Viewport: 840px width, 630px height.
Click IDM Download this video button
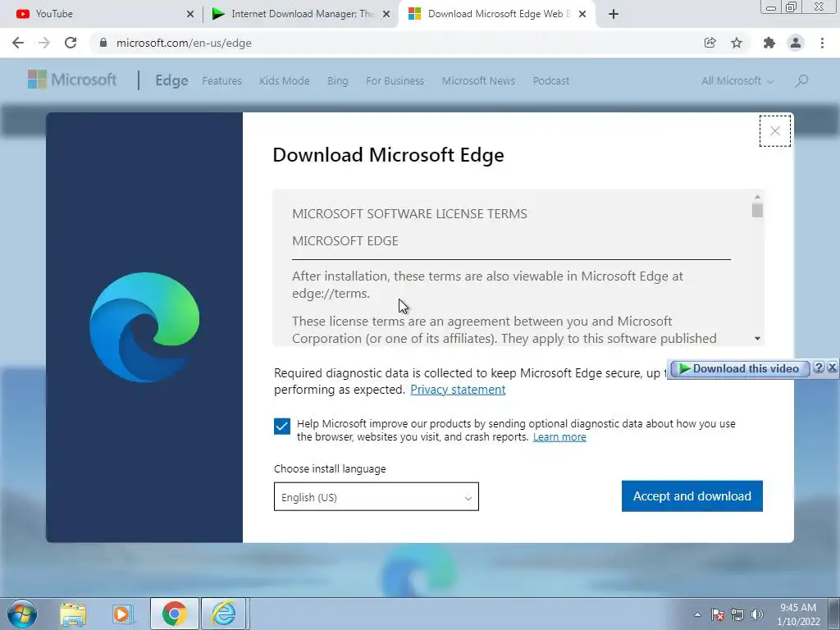click(739, 368)
